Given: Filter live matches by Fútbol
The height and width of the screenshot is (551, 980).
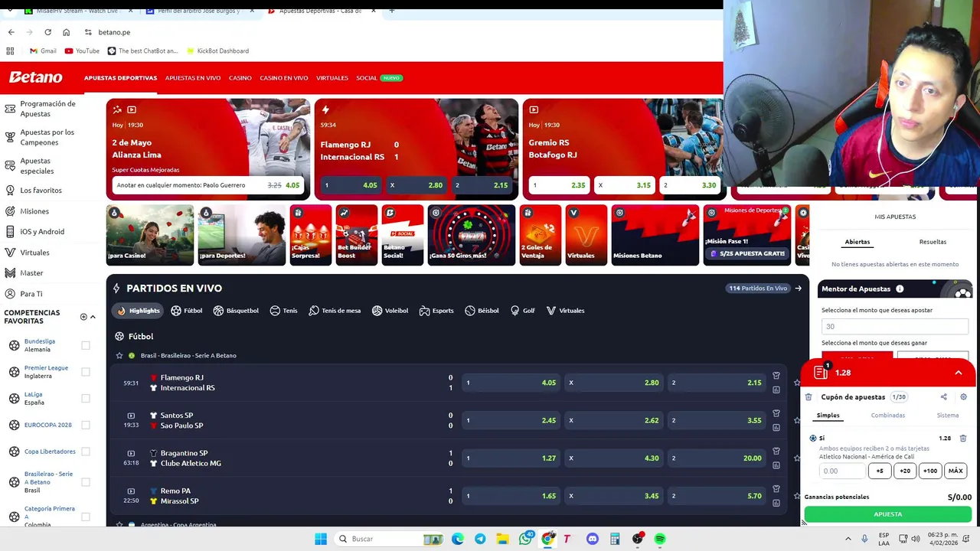Looking at the screenshot, I should point(187,311).
